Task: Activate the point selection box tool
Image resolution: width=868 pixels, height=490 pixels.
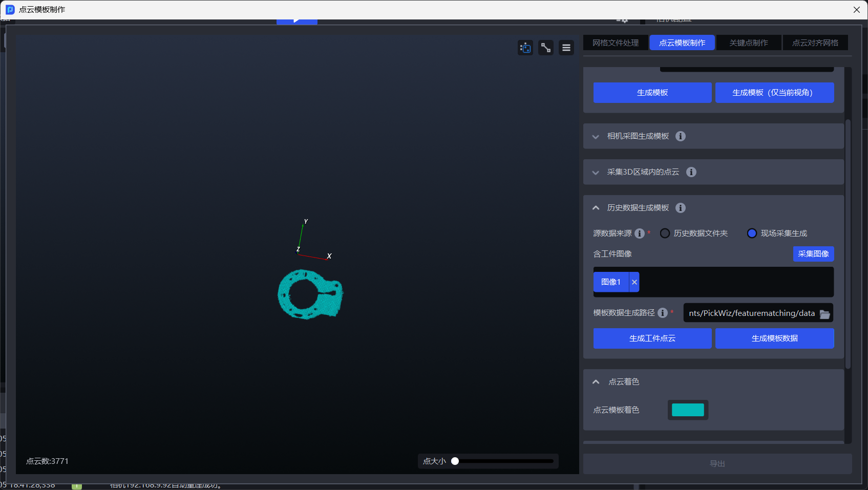Action: pyautogui.click(x=525, y=48)
